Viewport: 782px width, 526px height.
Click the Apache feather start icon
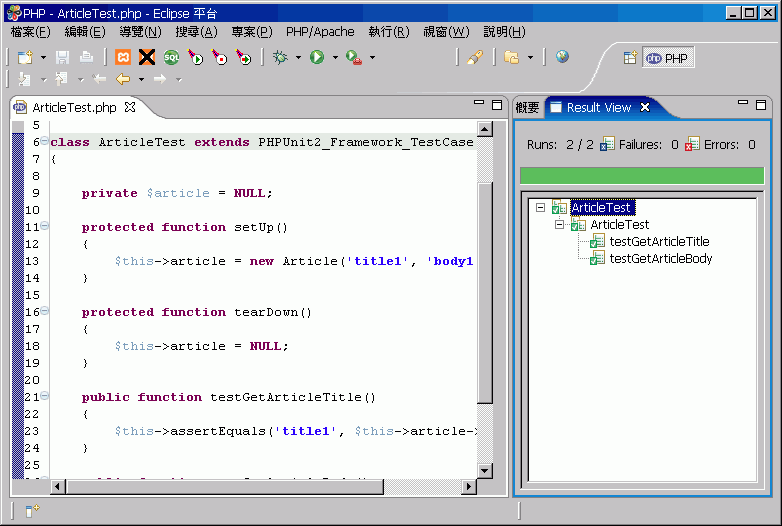pyautogui.click(x=196, y=57)
